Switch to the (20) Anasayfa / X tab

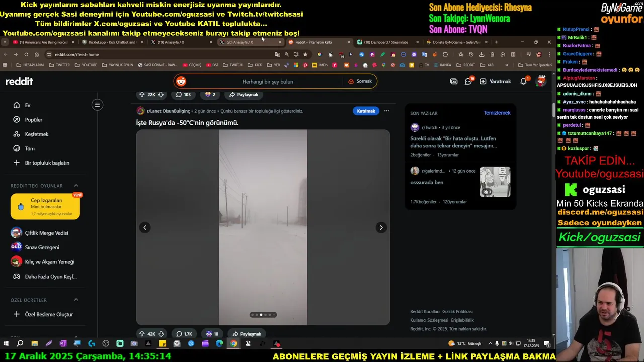249,42
